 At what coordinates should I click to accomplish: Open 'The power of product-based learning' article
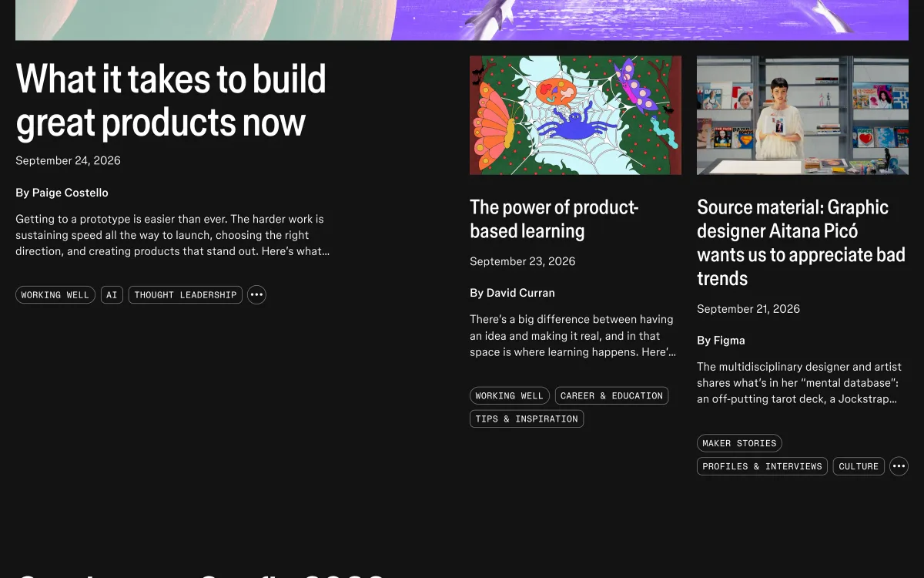click(554, 219)
